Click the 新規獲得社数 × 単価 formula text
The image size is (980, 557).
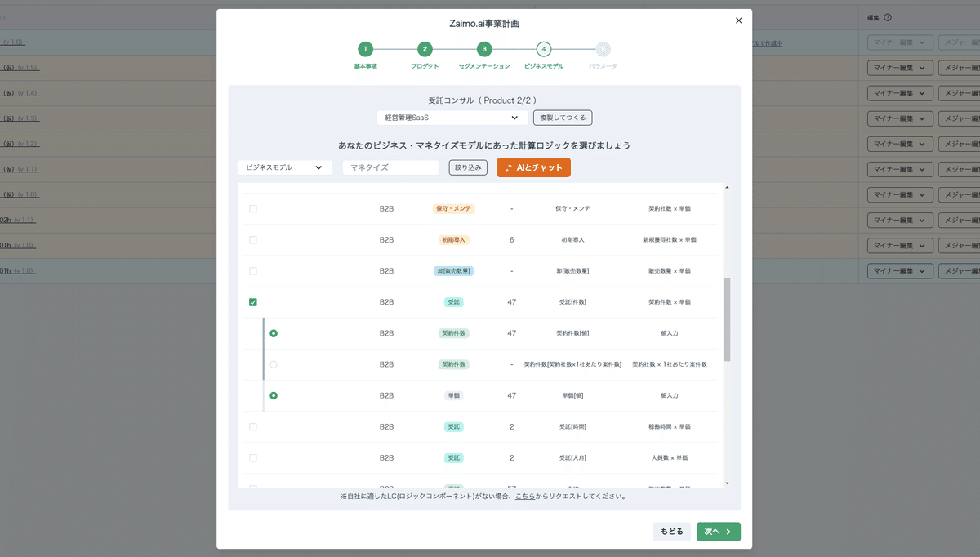[670, 239]
